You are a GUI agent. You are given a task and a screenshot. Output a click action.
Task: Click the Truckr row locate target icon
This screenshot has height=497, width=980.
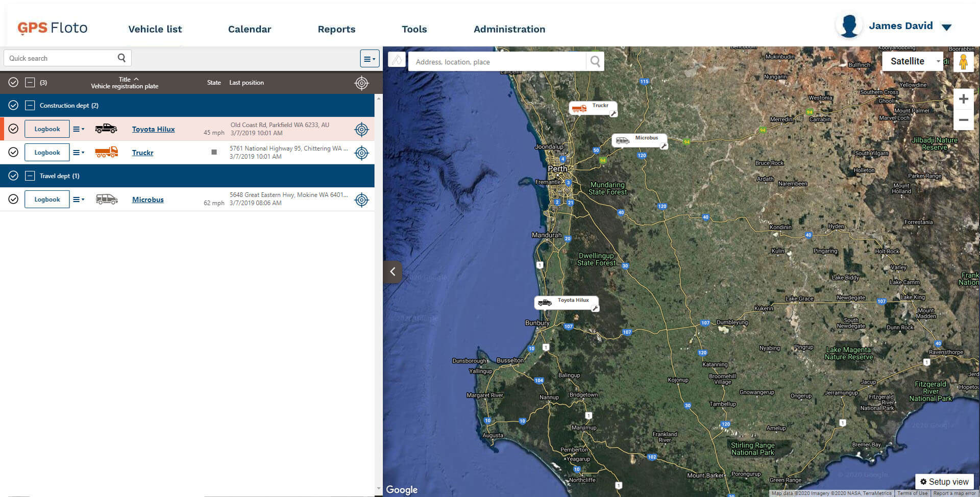click(361, 153)
